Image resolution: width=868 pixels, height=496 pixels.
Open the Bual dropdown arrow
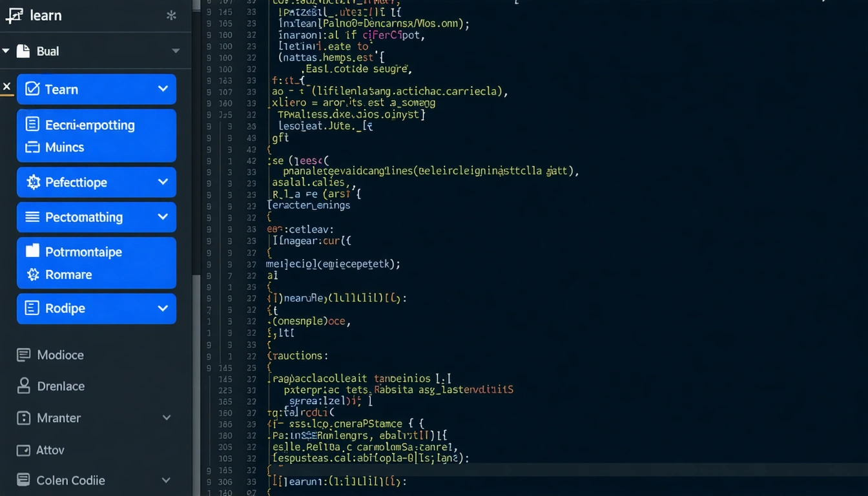(176, 51)
